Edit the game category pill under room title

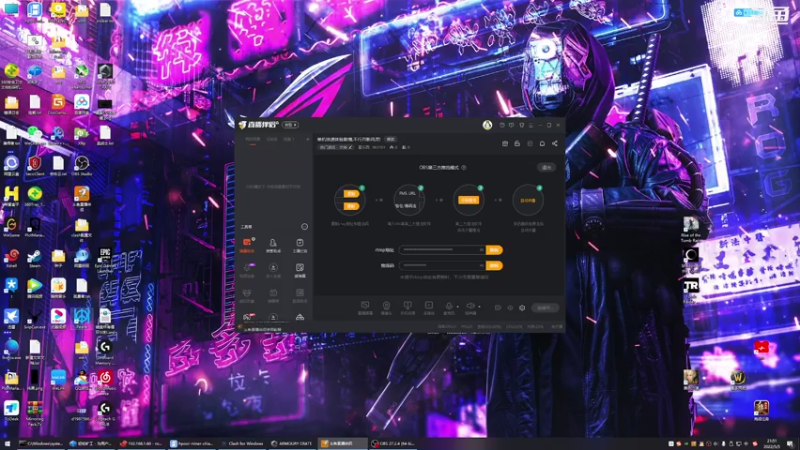tap(336, 147)
